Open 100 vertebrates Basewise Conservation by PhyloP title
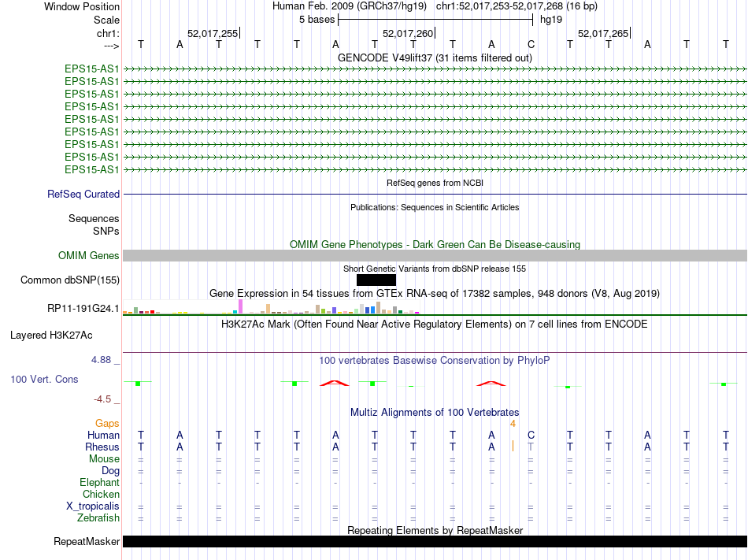Screen dimensions: 748x560 pos(435,360)
